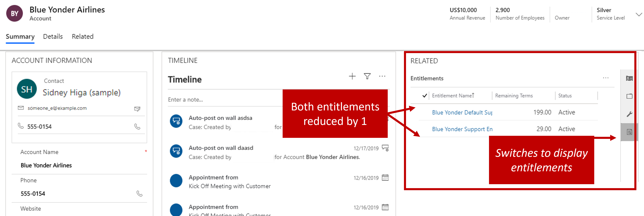Screen dimensions: 644x216
Task: Click the call icon in the Phone field
Action: [x=139, y=193]
